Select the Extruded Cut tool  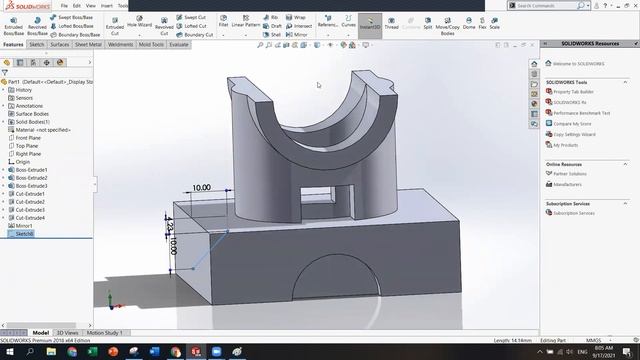coord(115,27)
